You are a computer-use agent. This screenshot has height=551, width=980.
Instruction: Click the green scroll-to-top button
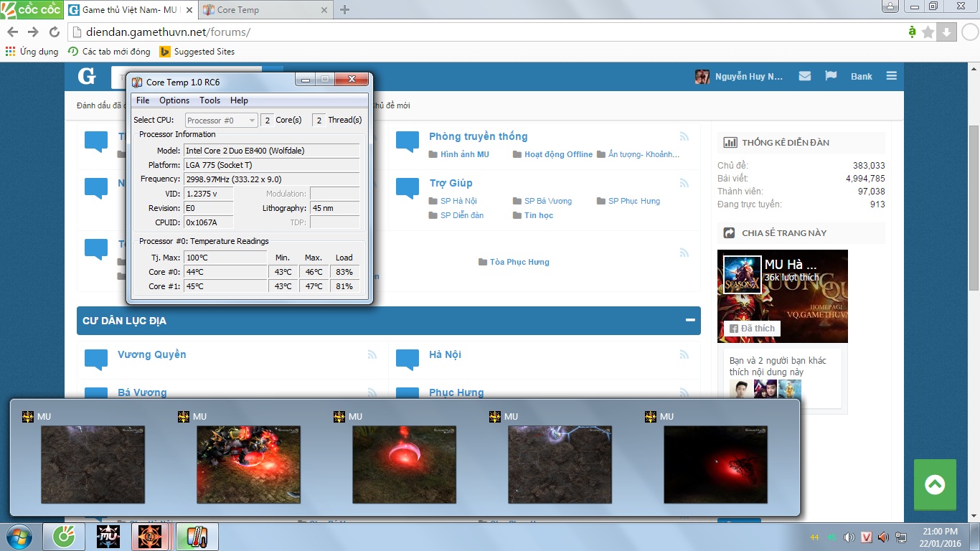[935, 485]
